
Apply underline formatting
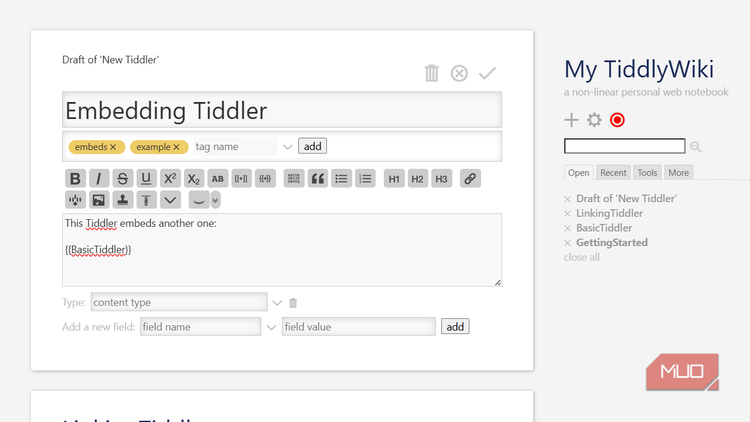point(146,178)
